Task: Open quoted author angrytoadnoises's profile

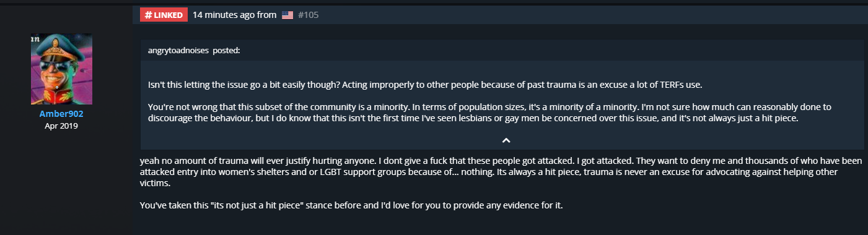Action: pyautogui.click(x=178, y=51)
